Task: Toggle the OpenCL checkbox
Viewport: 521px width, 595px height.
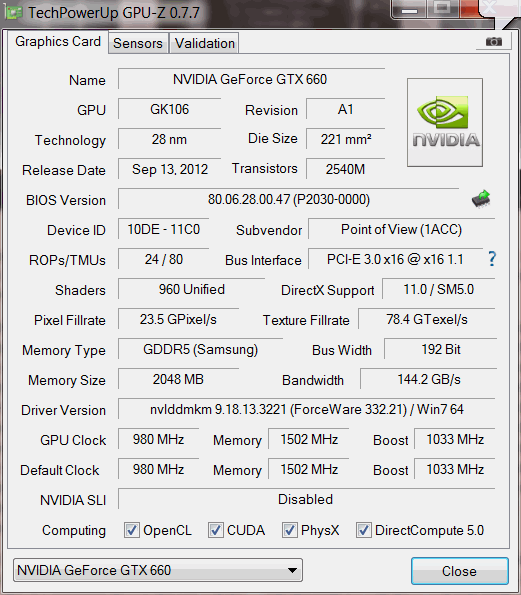Action: coord(132,530)
